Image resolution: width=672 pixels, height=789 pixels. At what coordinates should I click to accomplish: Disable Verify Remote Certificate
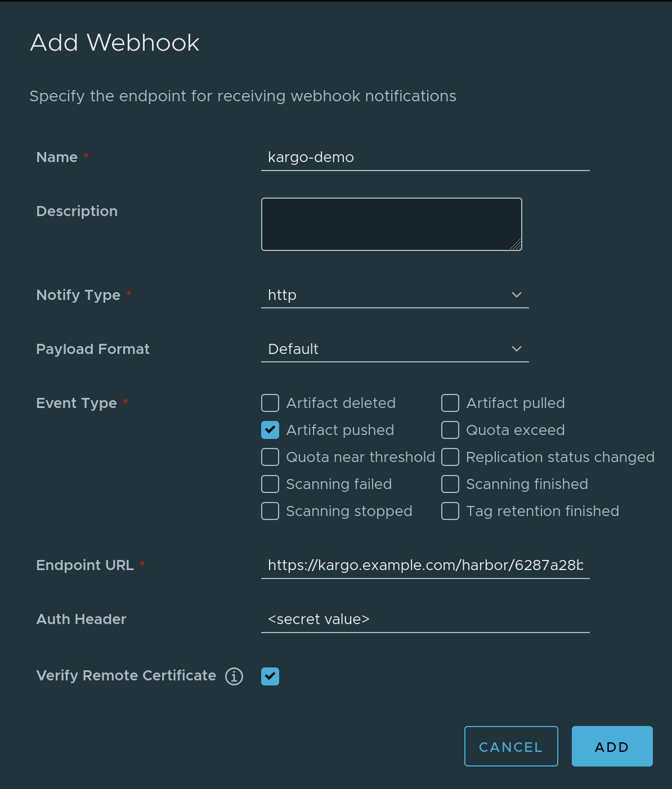(x=270, y=676)
